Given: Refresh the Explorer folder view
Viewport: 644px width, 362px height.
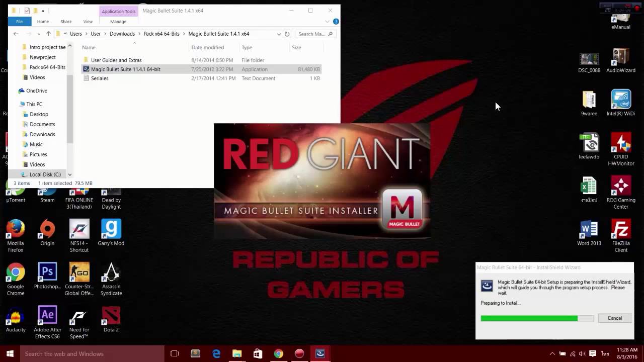Looking at the screenshot, I should [287, 34].
